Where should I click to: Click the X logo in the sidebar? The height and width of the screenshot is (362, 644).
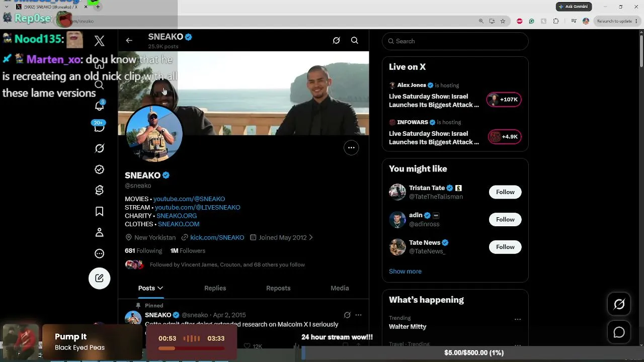[x=100, y=41]
